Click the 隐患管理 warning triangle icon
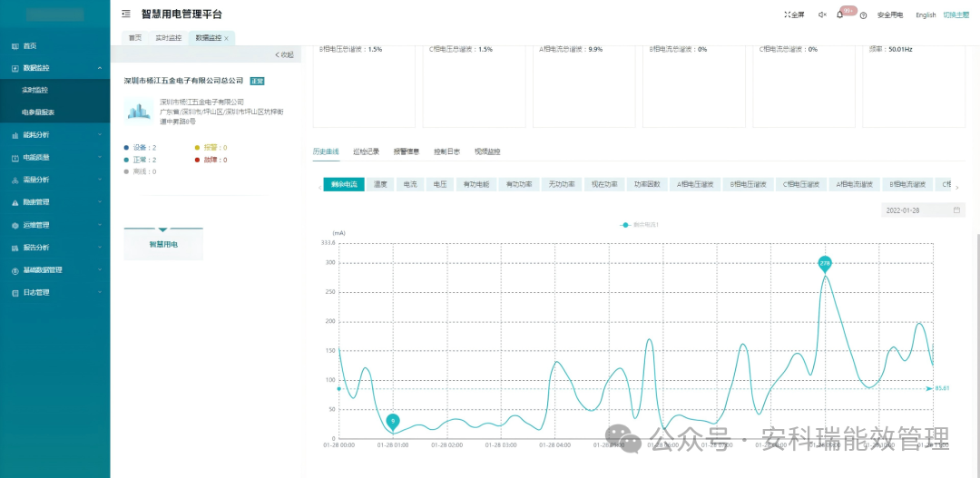The width and height of the screenshot is (980, 478). [x=15, y=202]
